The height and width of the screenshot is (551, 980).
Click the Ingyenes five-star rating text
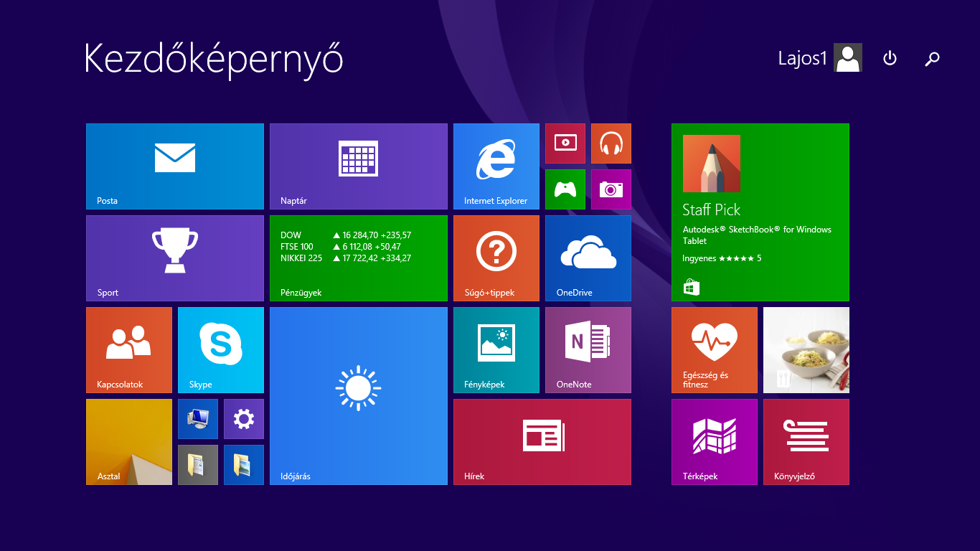click(722, 258)
